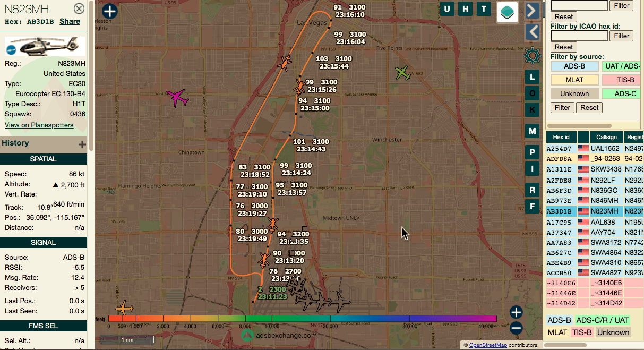
Task: Select the UAL1552 row in the table
Action: (x=595, y=149)
